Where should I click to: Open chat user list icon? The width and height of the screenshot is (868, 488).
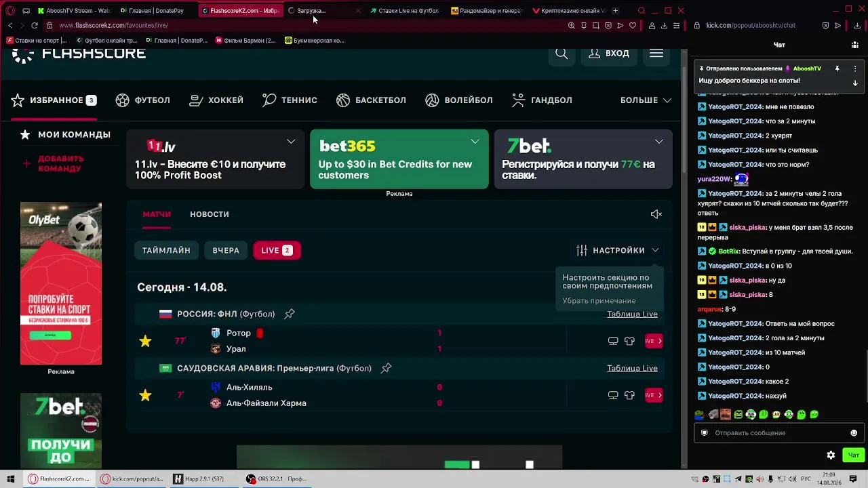[x=854, y=45]
